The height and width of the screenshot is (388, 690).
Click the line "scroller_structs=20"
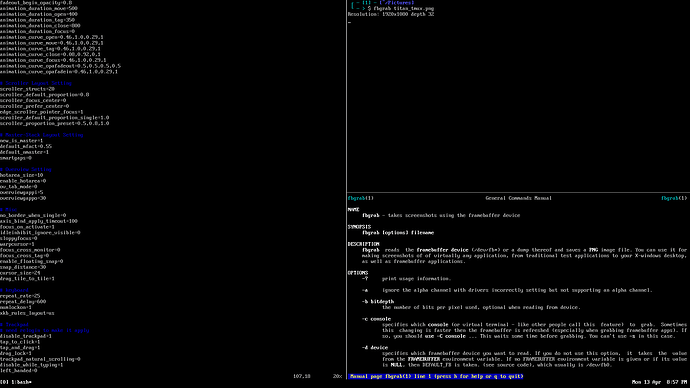(27, 89)
